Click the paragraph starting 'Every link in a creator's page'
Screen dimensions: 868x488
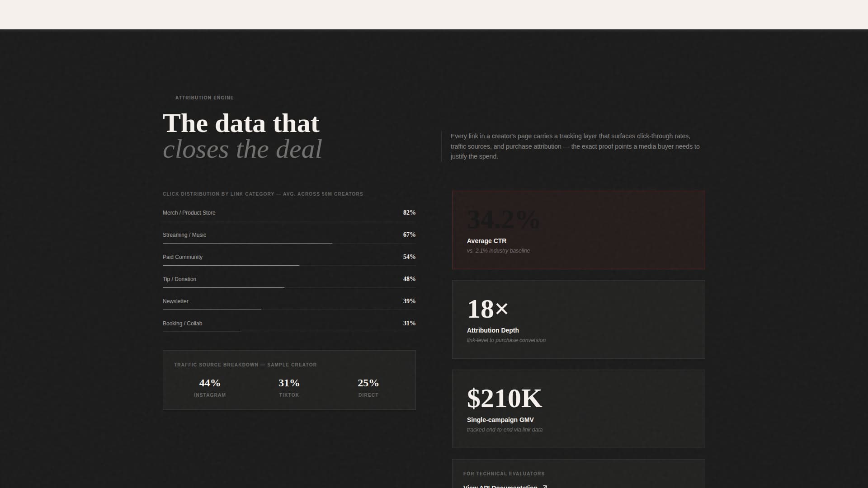(x=575, y=146)
